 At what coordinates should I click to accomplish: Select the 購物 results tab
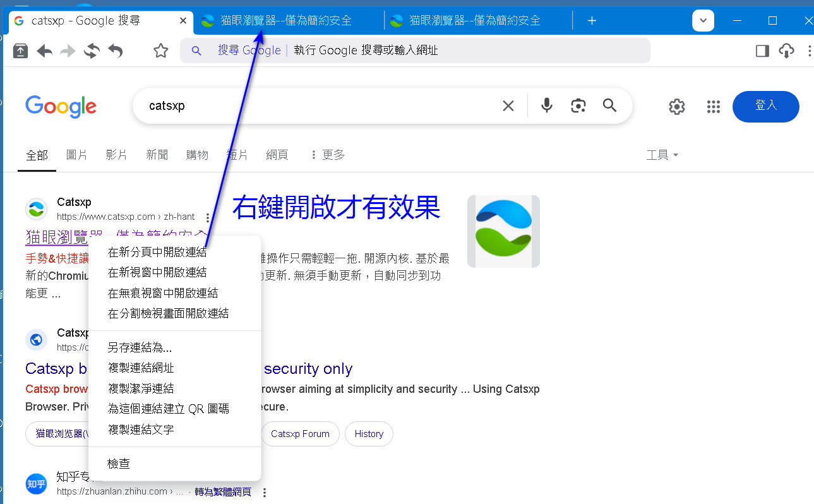click(197, 155)
